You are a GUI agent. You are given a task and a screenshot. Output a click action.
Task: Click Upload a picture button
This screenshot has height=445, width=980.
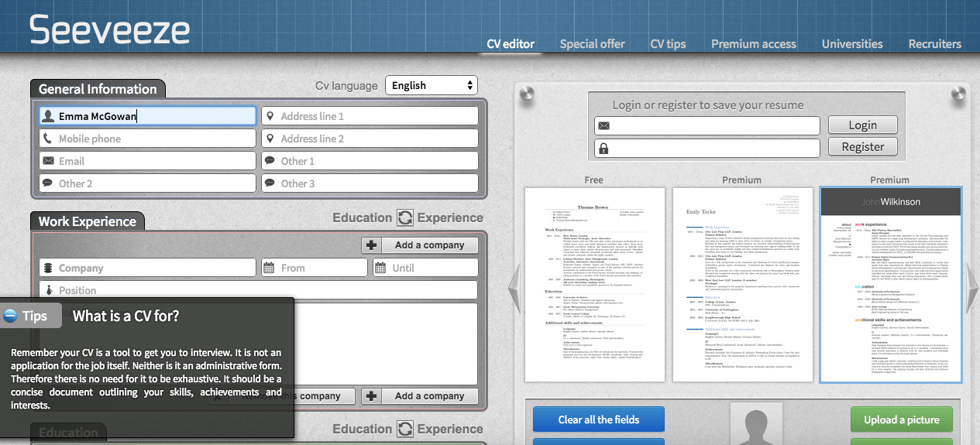click(902, 419)
